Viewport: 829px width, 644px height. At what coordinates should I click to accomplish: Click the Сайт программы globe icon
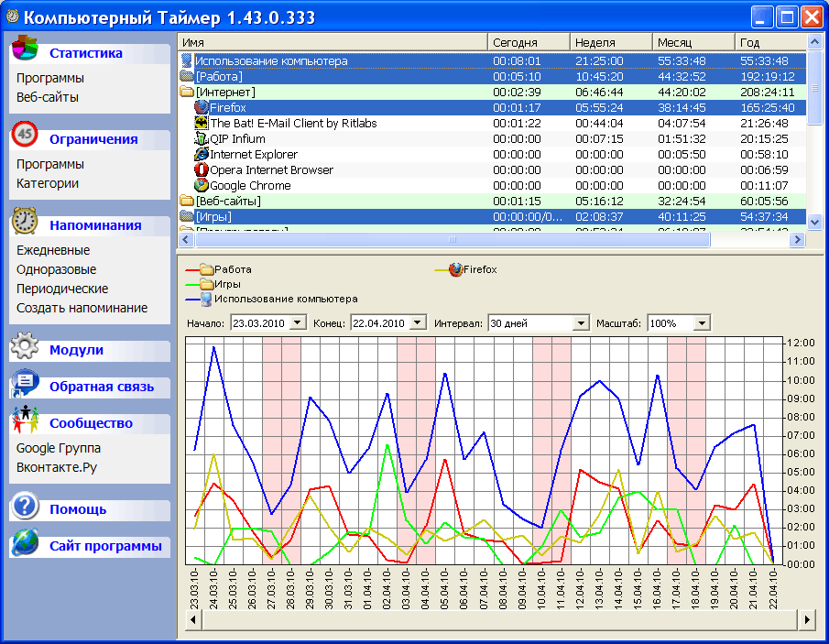[26, 544]
